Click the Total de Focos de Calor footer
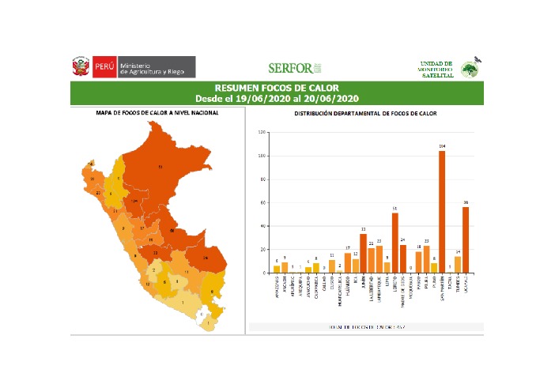Image resolution: width=555 pixels, height=392 pixels. (x=365, y=326)
